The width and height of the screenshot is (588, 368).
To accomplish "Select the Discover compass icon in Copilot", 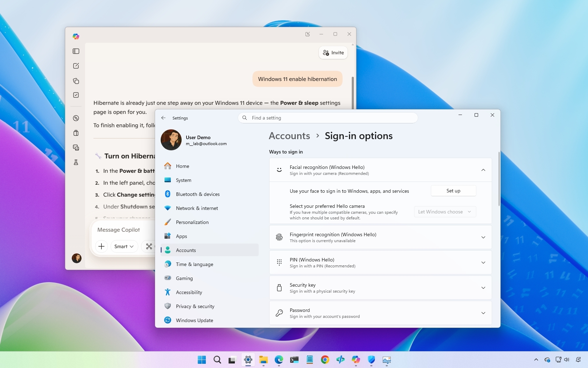I will pos(76,118).
